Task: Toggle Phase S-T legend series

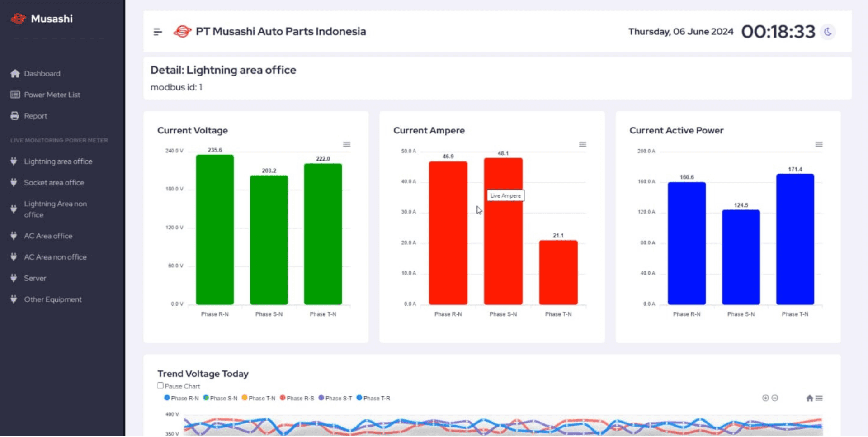Action: [x=335, y=399]
